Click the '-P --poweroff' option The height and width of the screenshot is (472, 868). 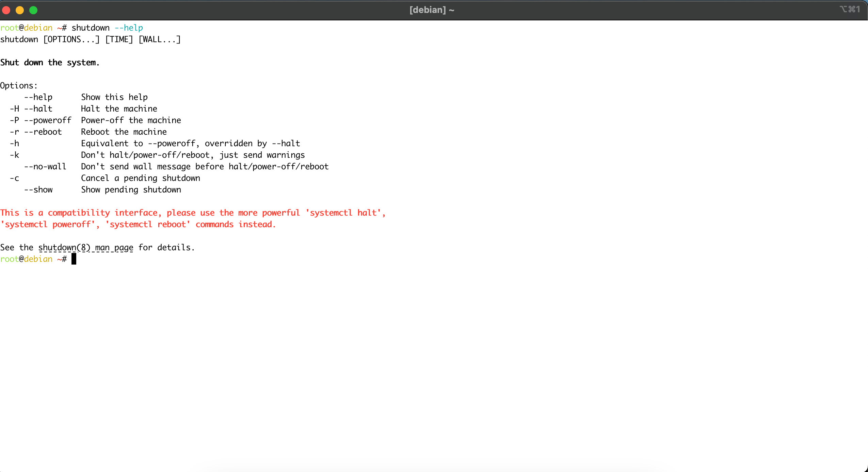click(x=41, y=120)
